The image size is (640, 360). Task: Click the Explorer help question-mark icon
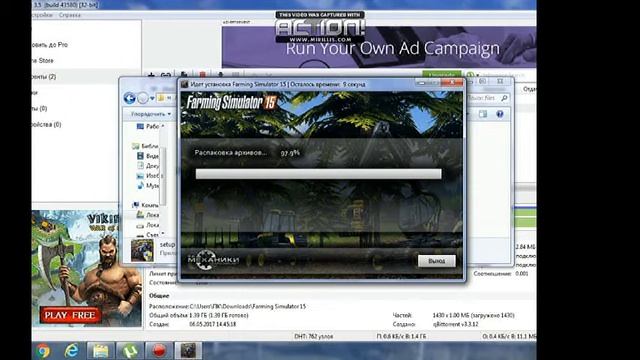[x=500, y=114]
